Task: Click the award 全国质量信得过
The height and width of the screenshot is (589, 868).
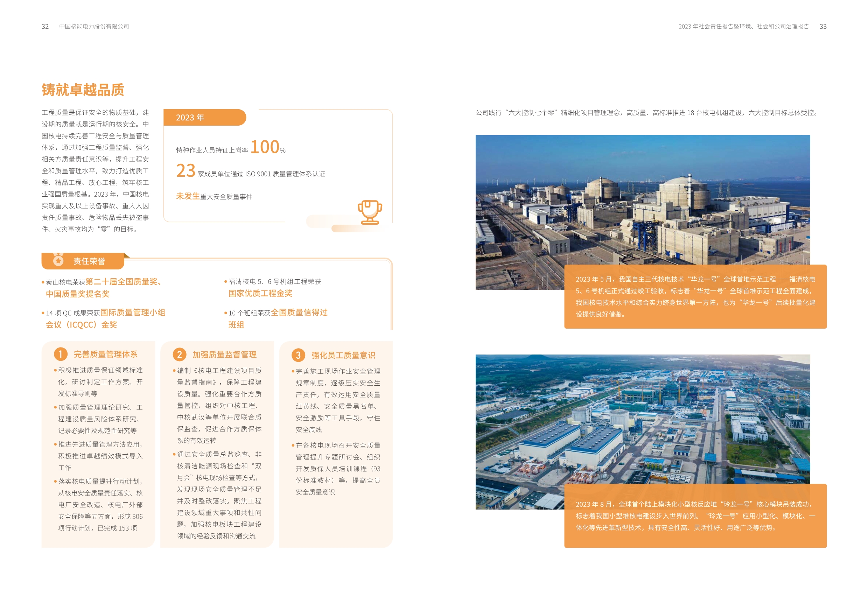Action: coord(299,312)
